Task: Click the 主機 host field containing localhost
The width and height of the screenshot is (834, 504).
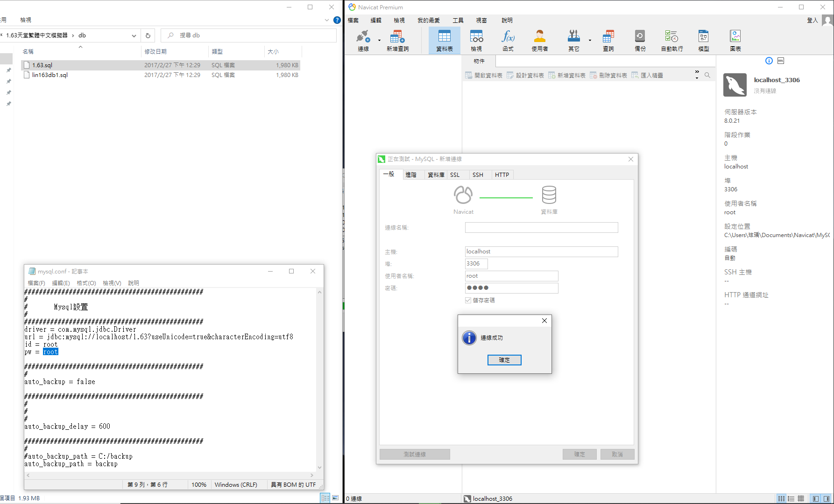Action: (541, 252)
